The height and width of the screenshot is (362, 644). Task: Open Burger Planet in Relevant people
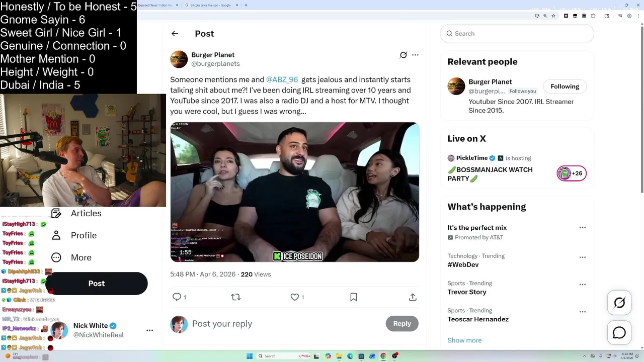[490, 81]
